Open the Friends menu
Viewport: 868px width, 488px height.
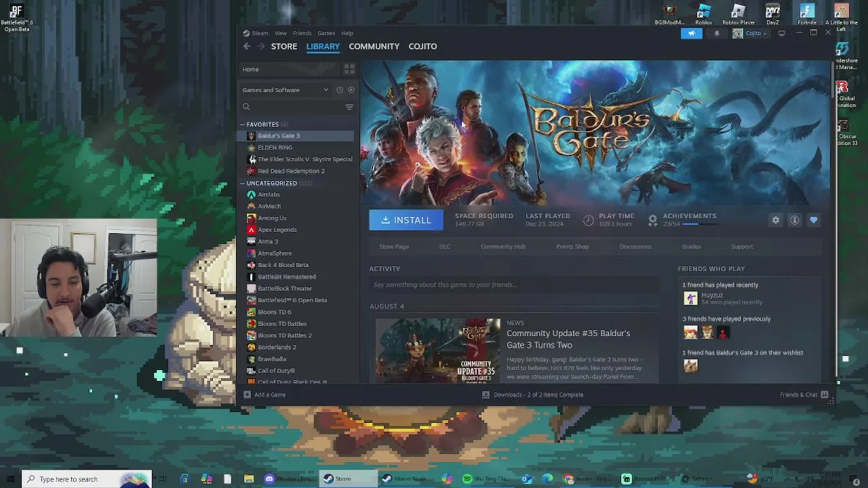pyautogui.click(x=302, y=33)
